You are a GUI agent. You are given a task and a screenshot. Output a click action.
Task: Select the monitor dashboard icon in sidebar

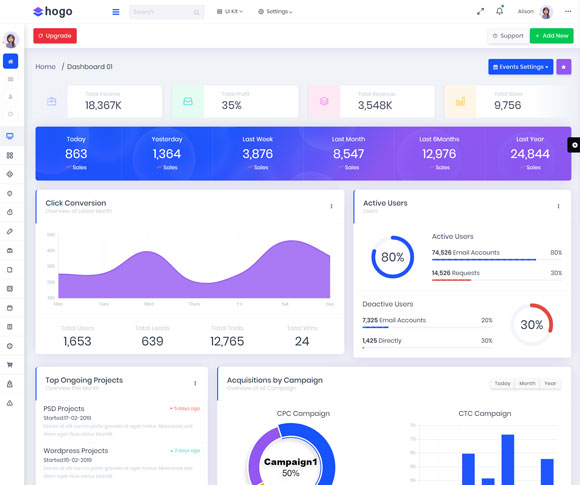[x=10, y=136]
